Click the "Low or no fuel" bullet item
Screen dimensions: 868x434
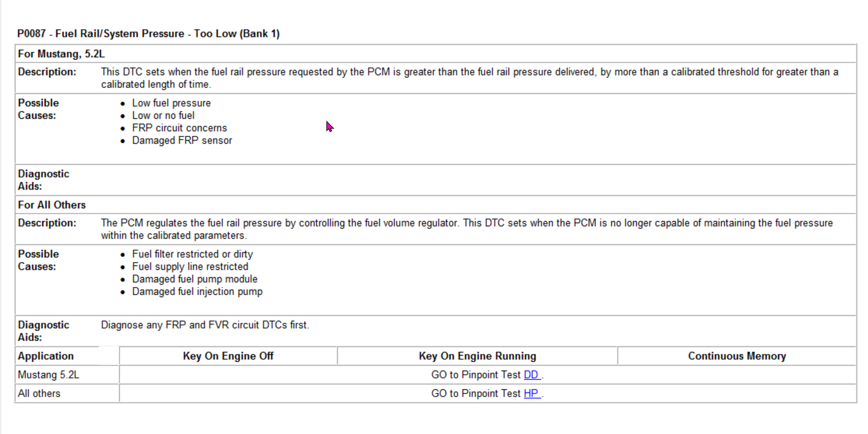163,115
